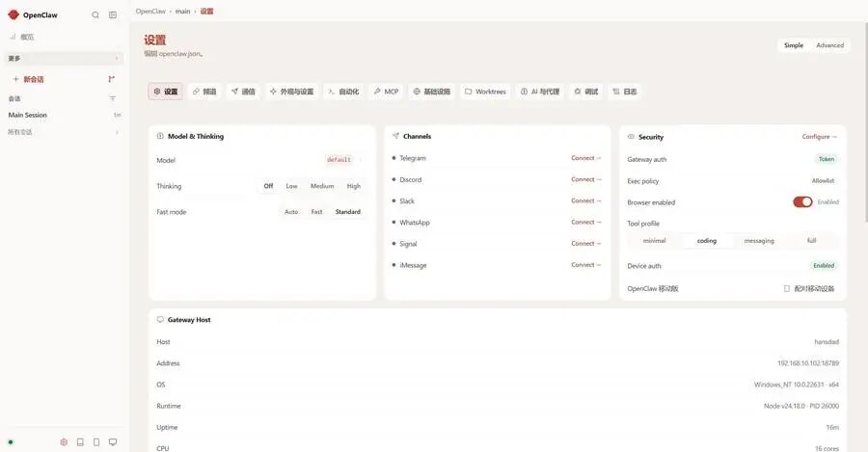Select the 外观与设置 appearance tab

coord(291,92)
